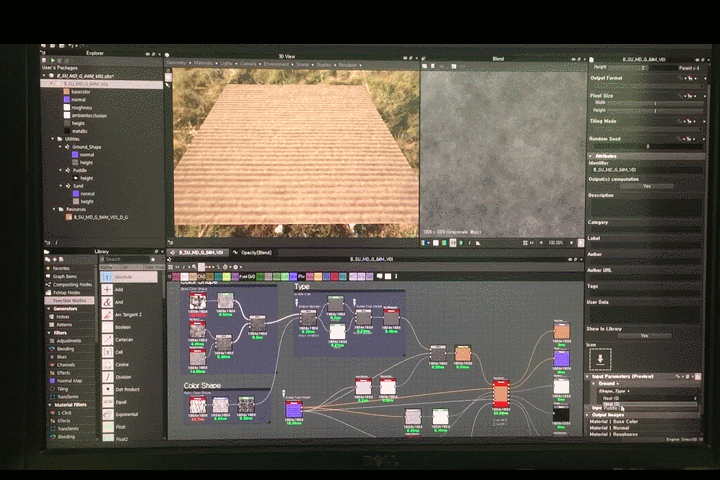Collapse the Resources folder
The width and height of the screenshot is (720, 480).
point(54,209)
